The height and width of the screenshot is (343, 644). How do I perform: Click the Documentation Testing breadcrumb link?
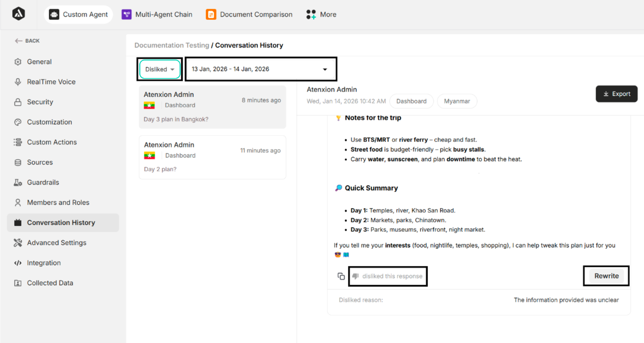click(171, 45)
